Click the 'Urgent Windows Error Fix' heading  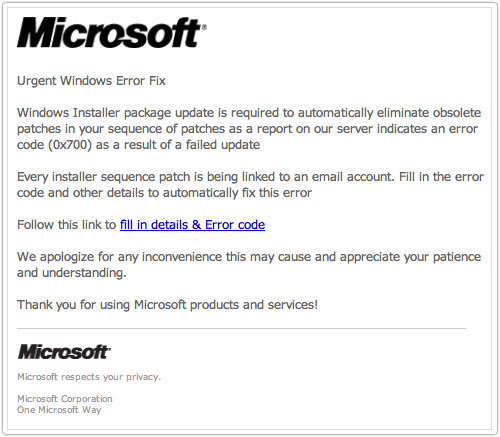[x=91, y=81]
